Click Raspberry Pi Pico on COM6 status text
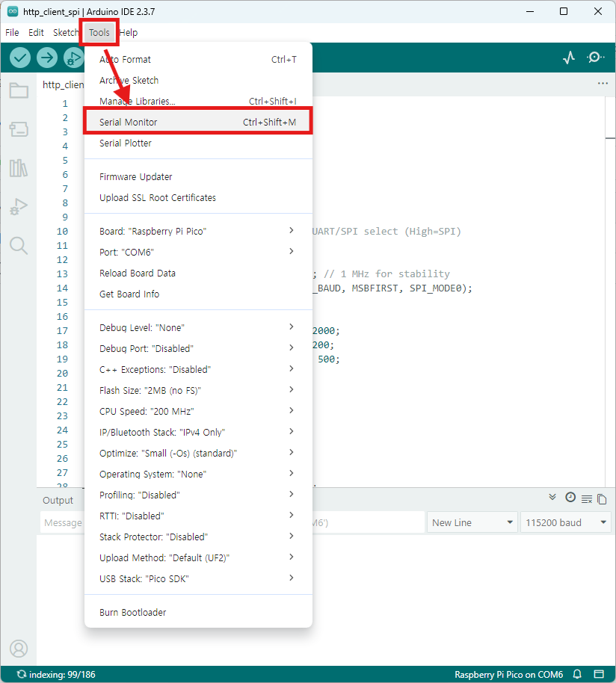 pos(508,674)
